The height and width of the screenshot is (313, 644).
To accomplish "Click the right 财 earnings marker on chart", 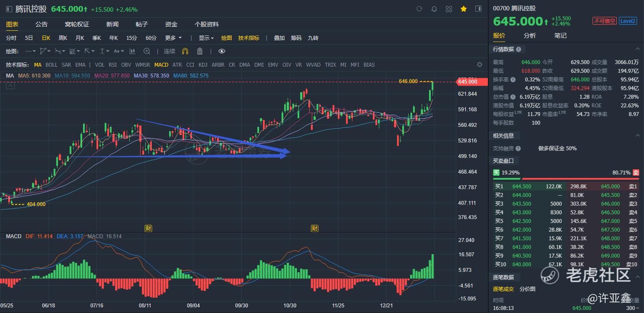I will coord(315,228).
